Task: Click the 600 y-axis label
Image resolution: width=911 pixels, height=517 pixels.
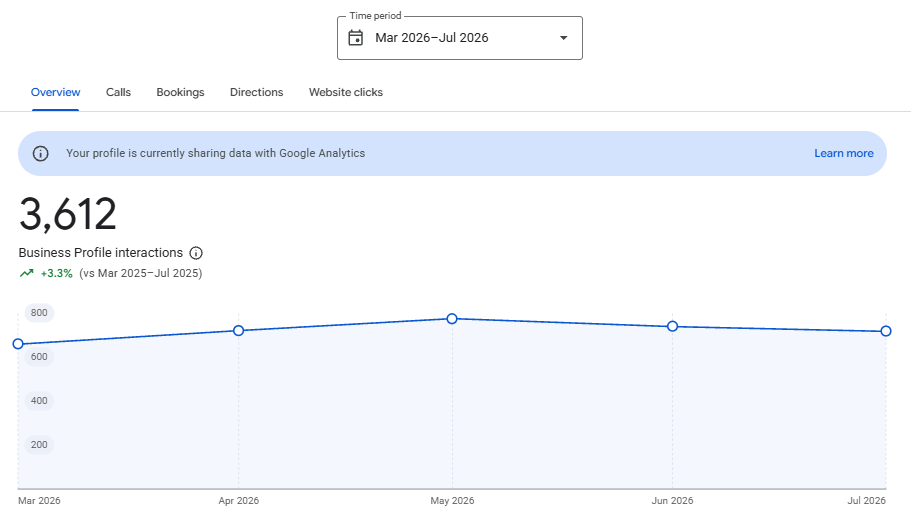Action: point(39,357)
